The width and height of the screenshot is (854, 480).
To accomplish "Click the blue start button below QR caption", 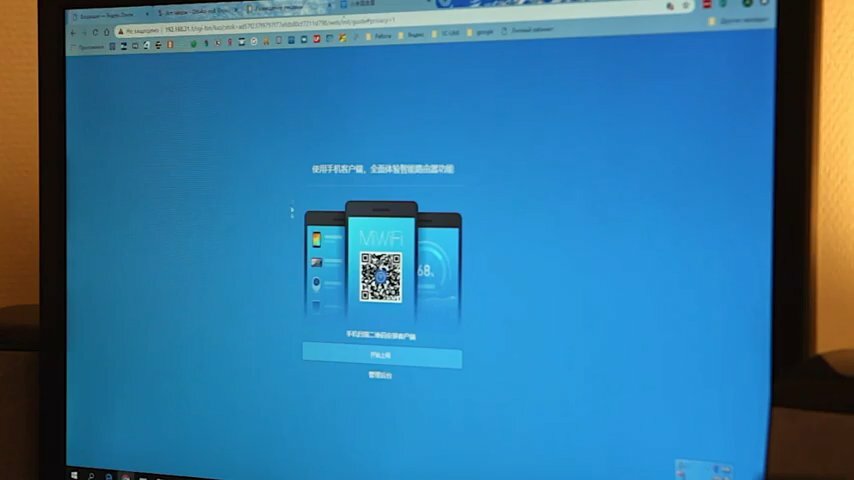I will [382, 355].
